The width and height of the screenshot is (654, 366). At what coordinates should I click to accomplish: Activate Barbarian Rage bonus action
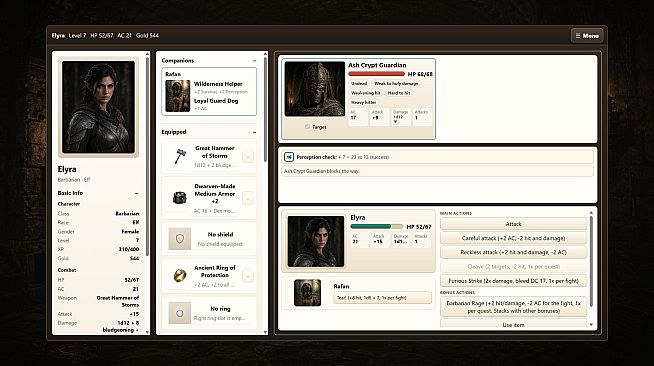513,307
